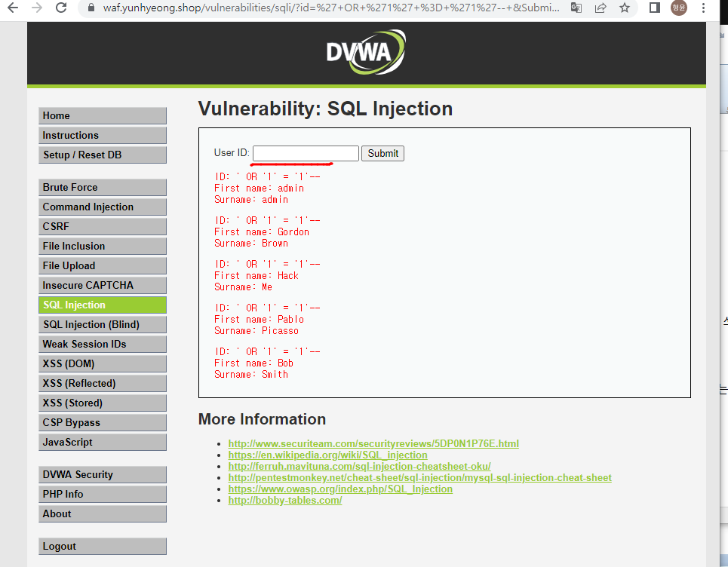Viewport: 728px width, 567px height.
Task: Open the user profile avatar
Action: [x=679, y=8]
